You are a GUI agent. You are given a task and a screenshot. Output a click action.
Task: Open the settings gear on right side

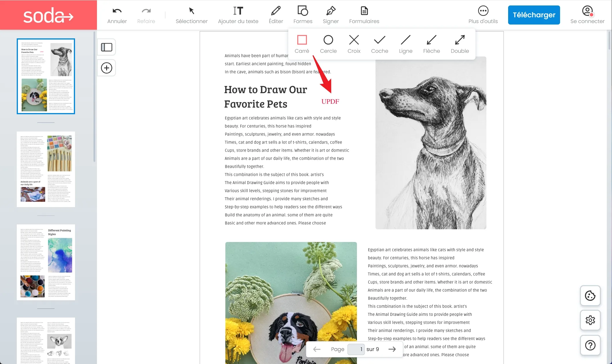590,320
